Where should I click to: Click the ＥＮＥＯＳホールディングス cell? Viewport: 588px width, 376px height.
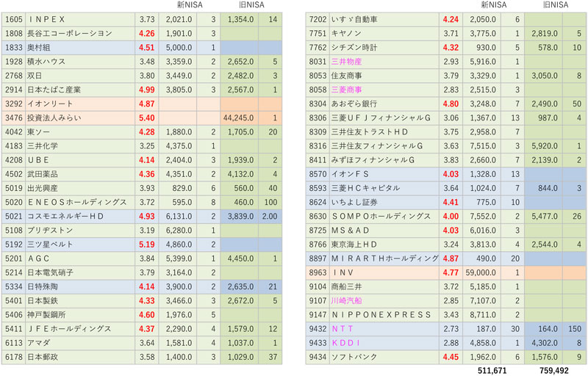(80, 202)
